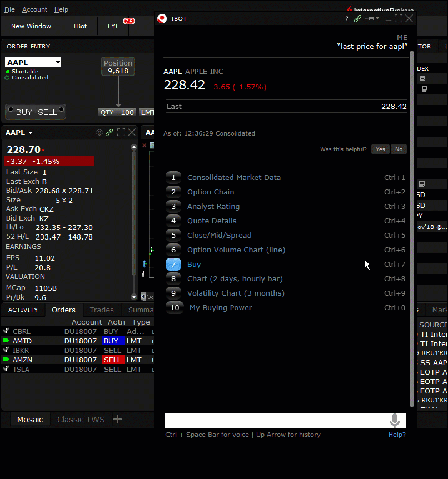
Task: Click the Last 228.42 row in IBot
Action: 286,106
